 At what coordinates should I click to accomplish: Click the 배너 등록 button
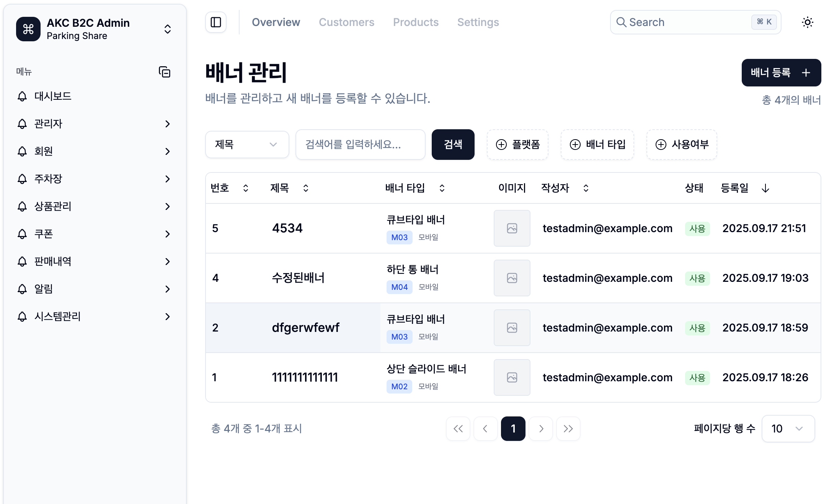pos(781,73)
